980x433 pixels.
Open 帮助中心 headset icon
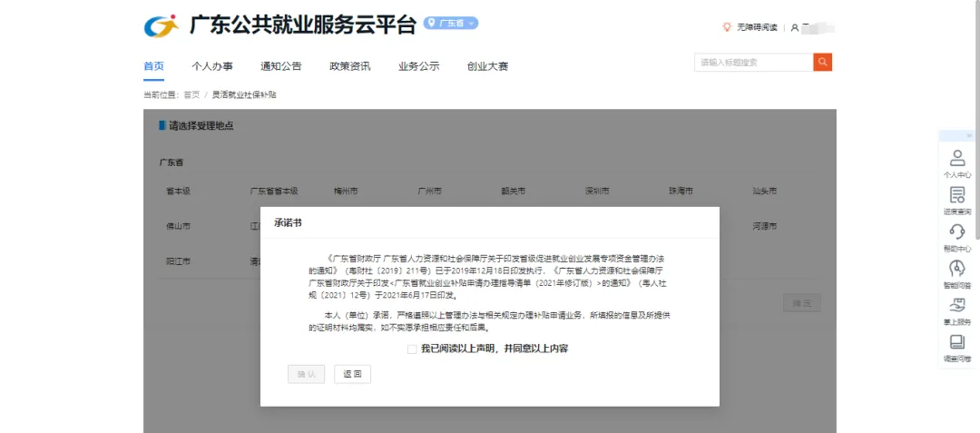click(x=956, y=236)
